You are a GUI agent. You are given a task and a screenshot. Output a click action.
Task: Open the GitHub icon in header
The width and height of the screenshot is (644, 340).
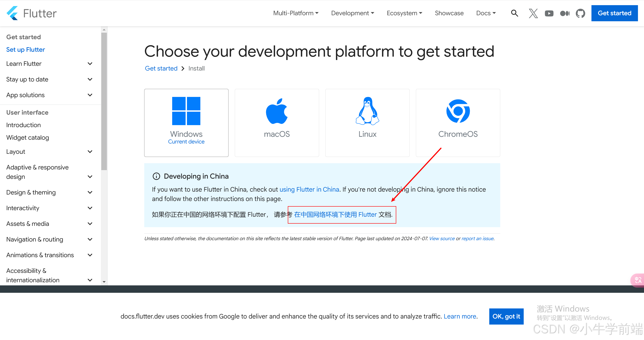coord(580,13)
